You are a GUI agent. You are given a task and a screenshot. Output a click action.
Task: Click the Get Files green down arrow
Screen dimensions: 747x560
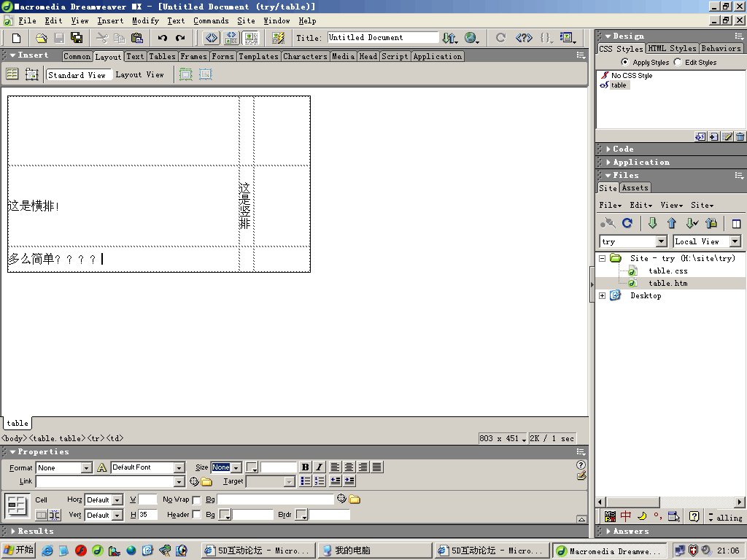point(653,224)
